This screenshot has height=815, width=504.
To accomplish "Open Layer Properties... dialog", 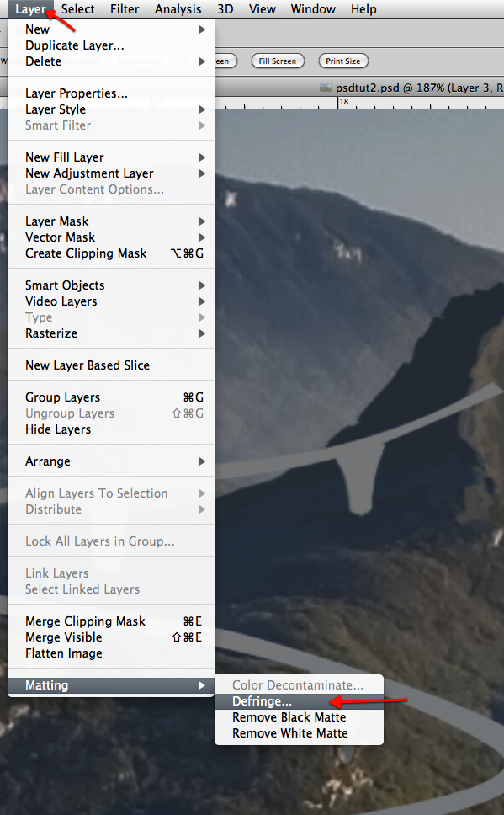I will click(x=111, y=93).
